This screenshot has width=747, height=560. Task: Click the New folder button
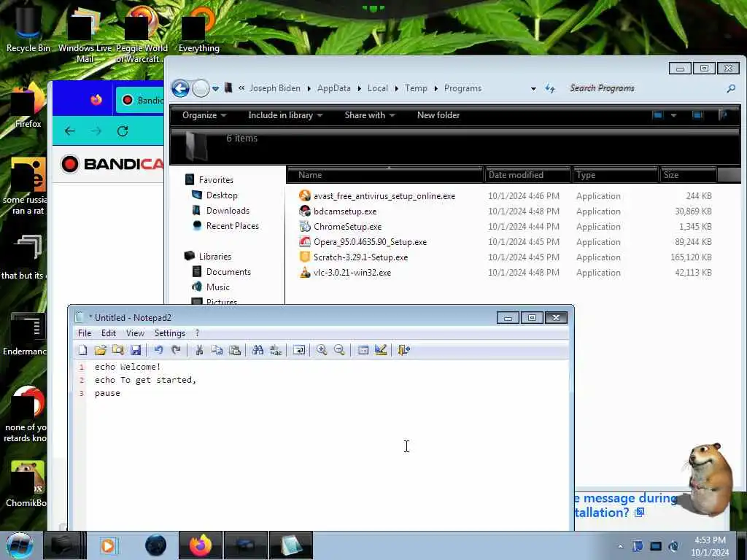(438, 115)
